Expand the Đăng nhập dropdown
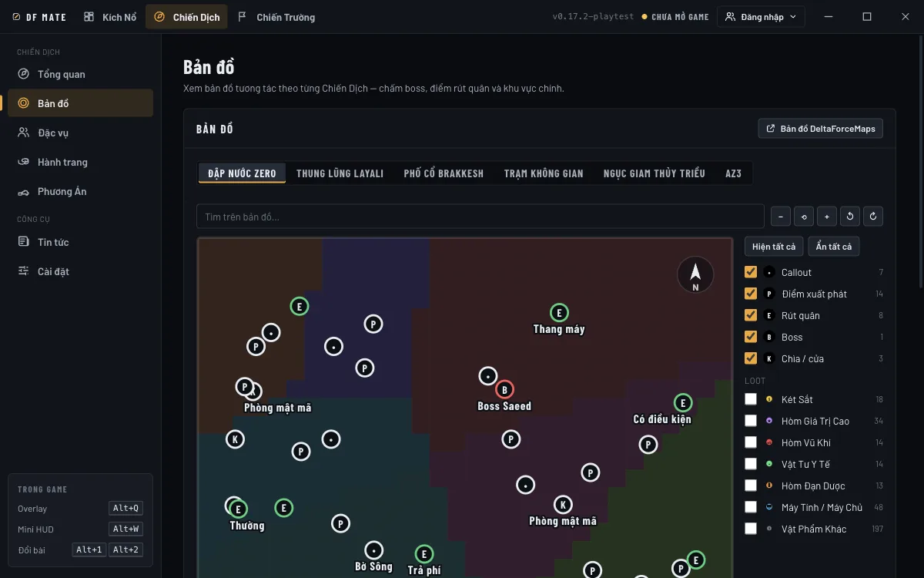 pos(761,17)
